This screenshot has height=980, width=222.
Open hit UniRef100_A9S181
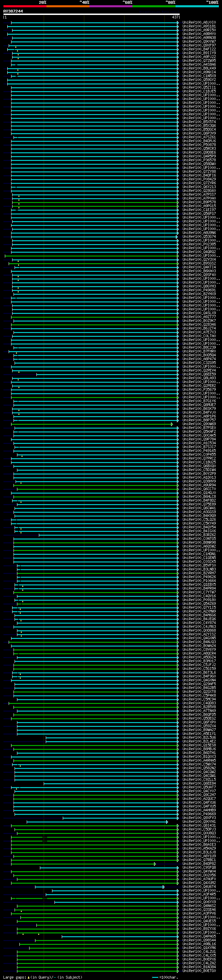coord(199,26)
